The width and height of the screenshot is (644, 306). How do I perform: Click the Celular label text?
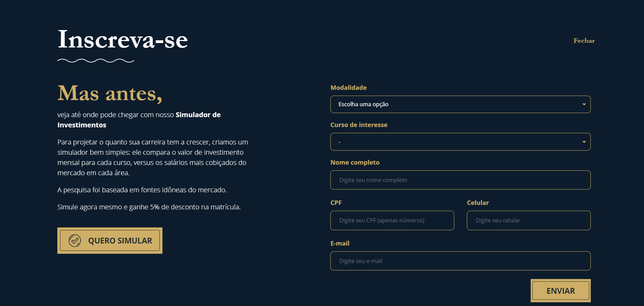478,203
